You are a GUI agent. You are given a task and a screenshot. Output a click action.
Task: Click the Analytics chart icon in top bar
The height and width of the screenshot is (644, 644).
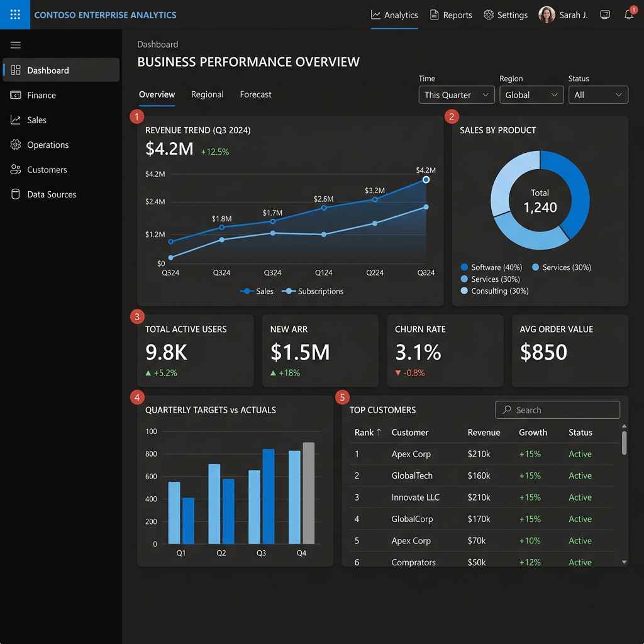(x=375, y=15)
